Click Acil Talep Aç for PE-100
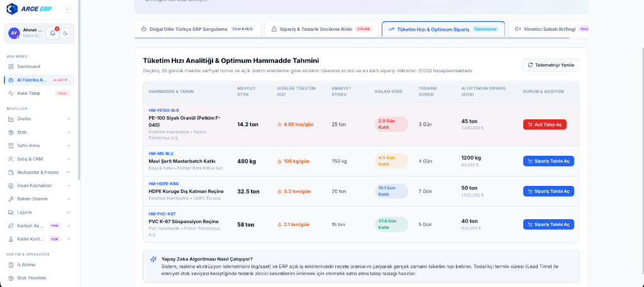The width and height of the screenshot is (644, 287). pos(545,124)
